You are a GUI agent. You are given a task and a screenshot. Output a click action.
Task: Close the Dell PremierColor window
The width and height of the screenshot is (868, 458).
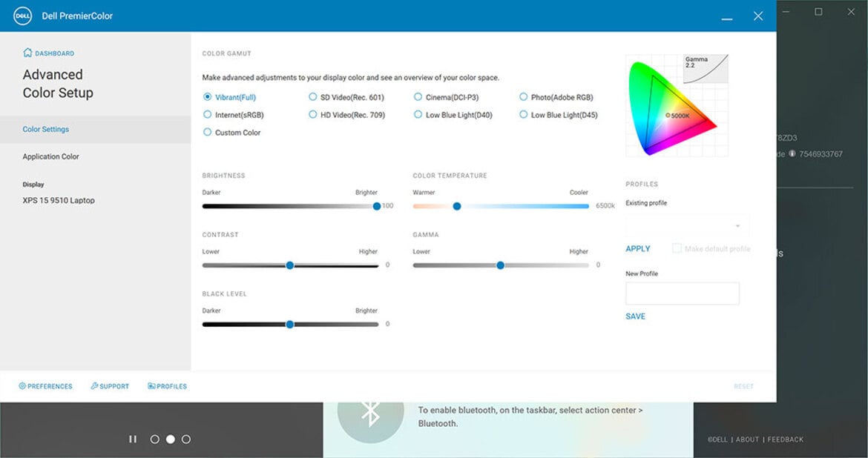point(758,16)
